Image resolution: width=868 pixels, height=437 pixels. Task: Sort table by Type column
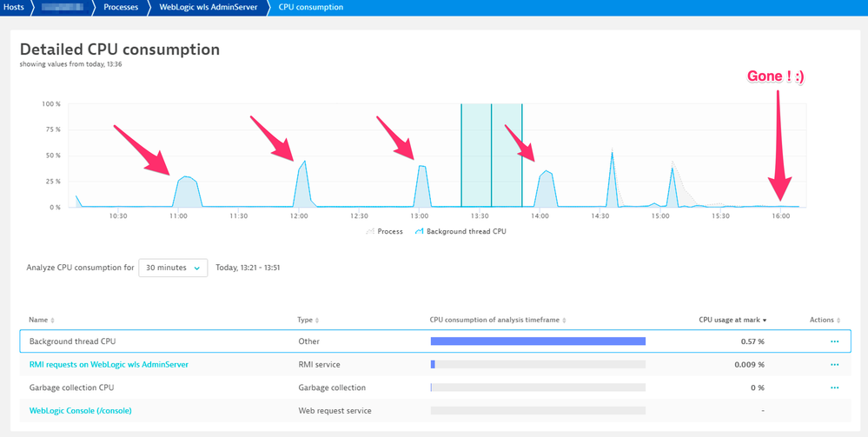coord(308,320)
